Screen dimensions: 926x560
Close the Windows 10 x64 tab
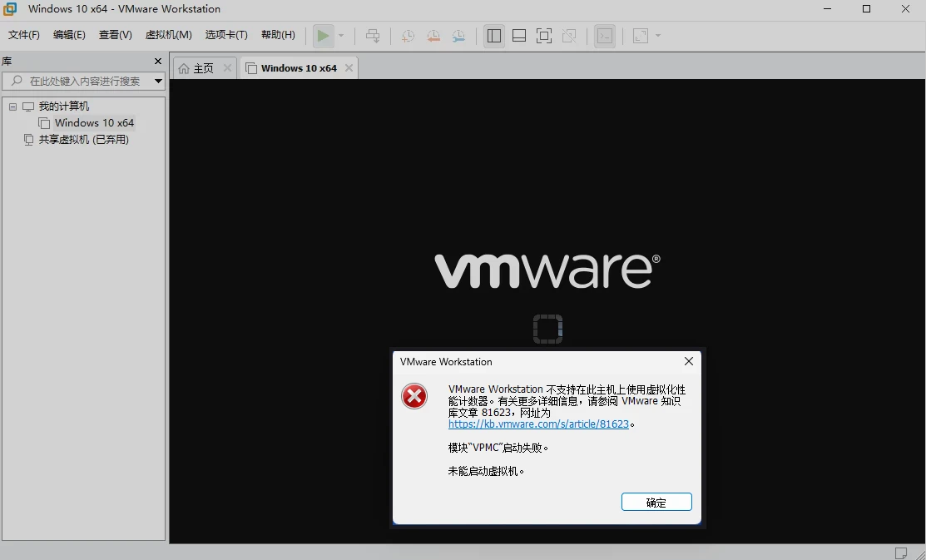349,68
